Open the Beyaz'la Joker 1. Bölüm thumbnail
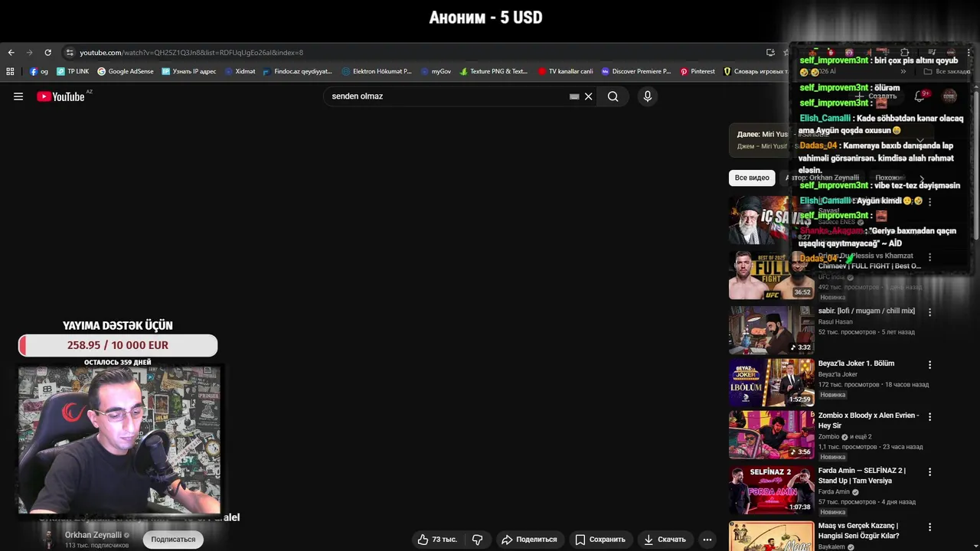The height and width of the screenshot is (551, 980). coord(771,383)
